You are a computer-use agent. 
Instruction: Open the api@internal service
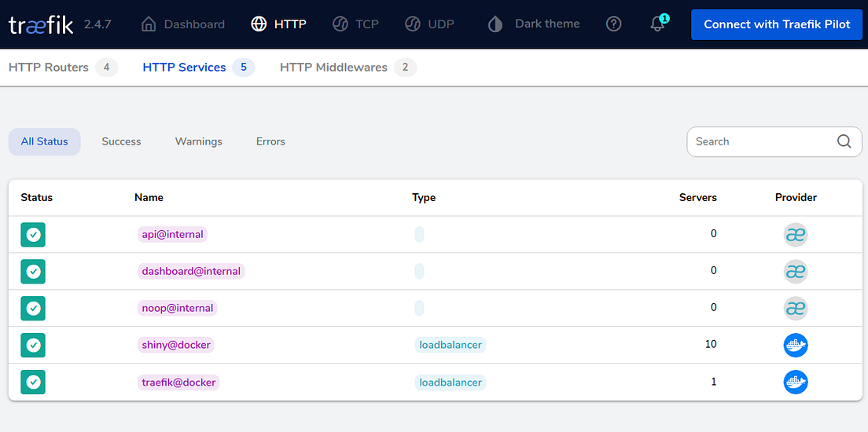173,235
